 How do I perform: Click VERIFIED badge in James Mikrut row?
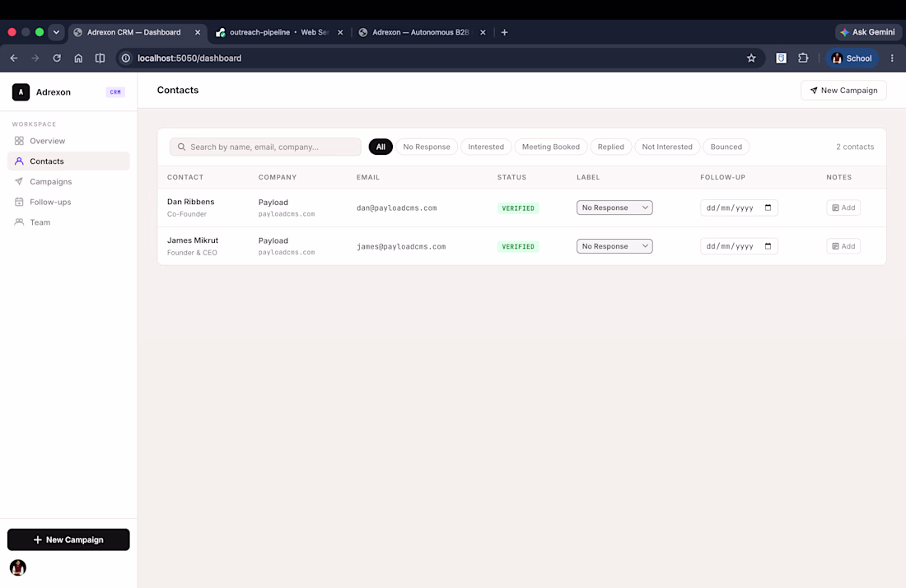pyautogui.click(x=518, y=246)
